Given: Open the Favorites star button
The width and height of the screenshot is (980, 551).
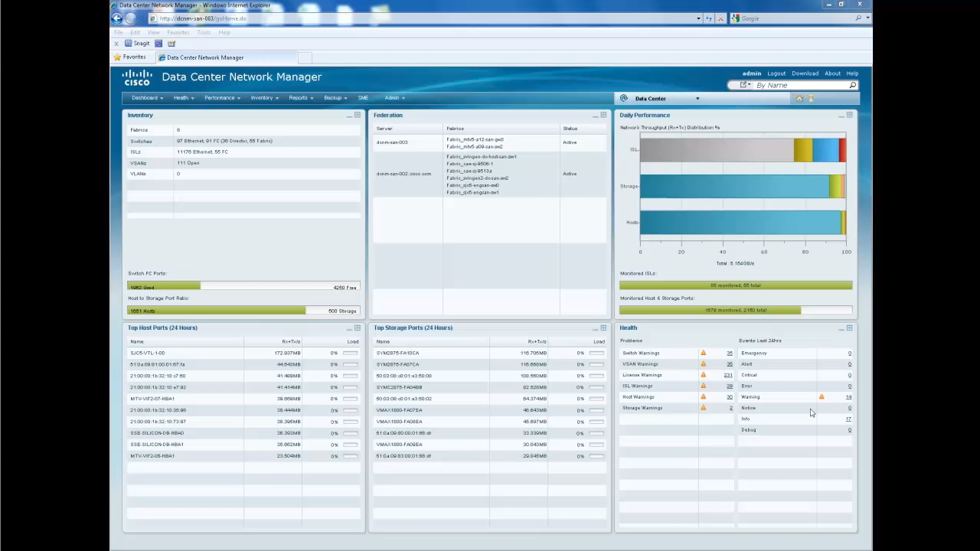Looking at the screenshot, I should [129, 57].
